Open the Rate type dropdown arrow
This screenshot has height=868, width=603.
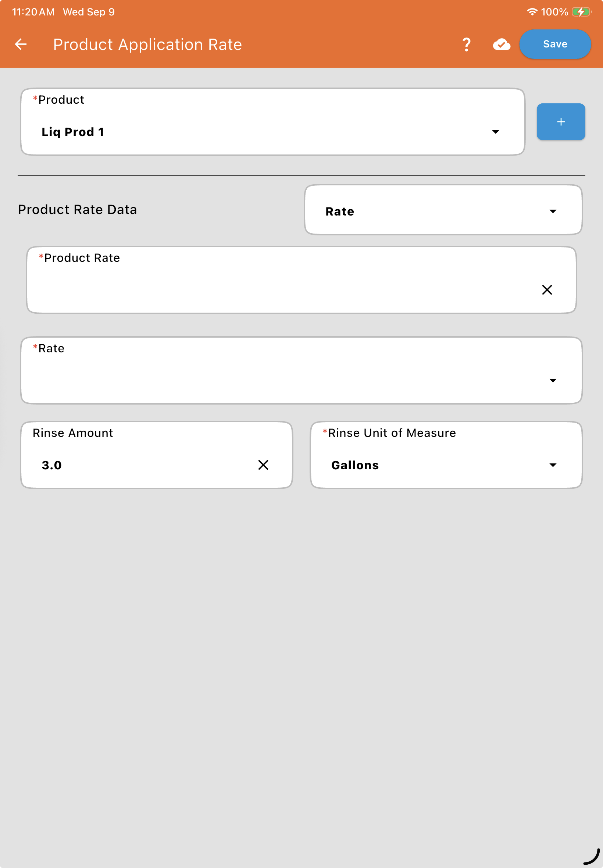coord(553,211)
